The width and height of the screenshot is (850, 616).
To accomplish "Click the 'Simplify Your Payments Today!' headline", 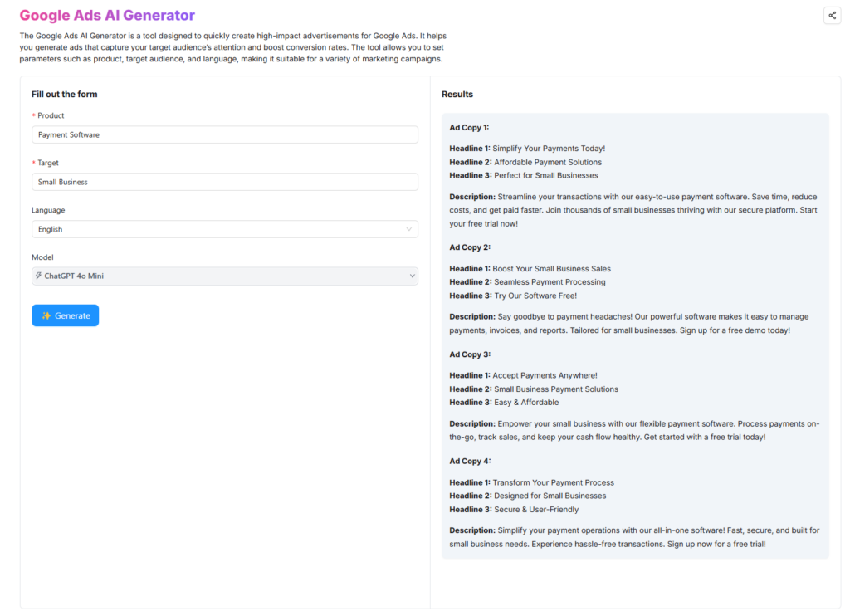I will coord(549,149).
